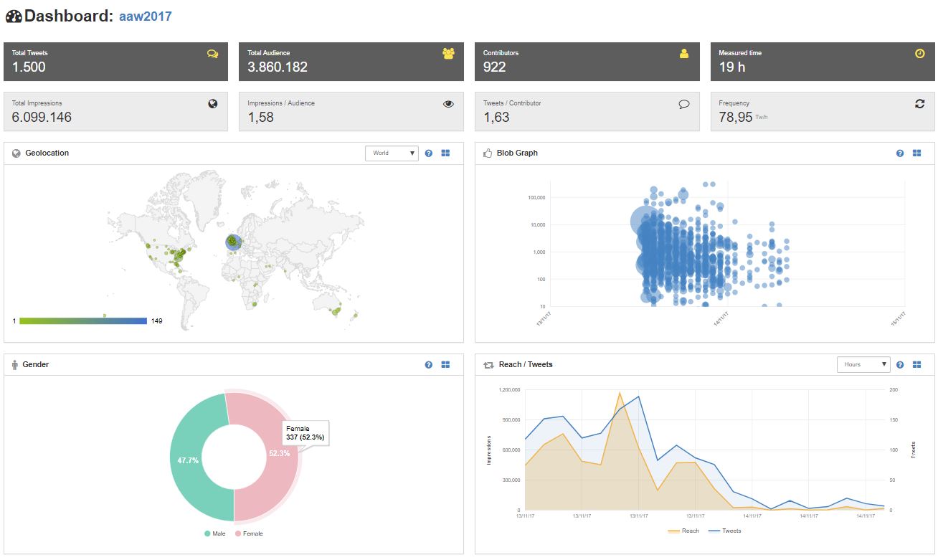Screen dimensions: 938x560
Task: Click the Gender panel help icon
Action: point(429,365)
